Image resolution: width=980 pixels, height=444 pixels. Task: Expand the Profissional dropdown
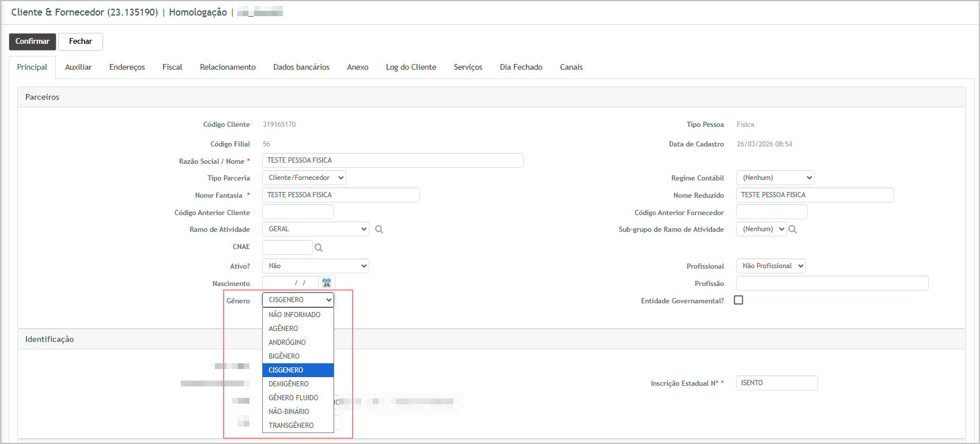[770, 266]
